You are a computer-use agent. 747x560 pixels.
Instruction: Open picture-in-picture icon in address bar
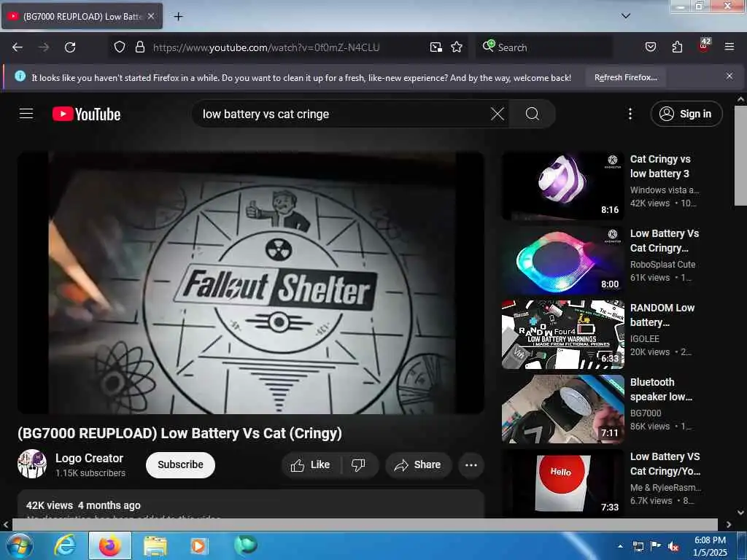point(436,47)
